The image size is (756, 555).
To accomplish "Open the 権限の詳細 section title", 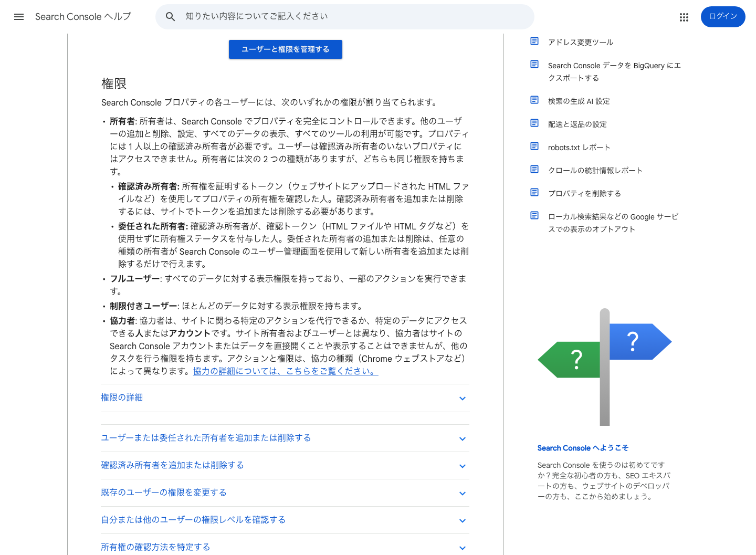I will tap(122, 397).
